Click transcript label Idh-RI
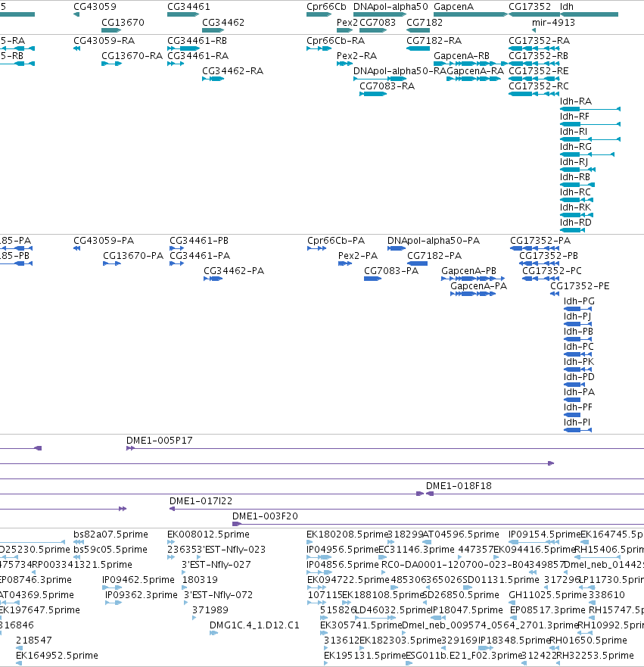The width and height of the screenshot is (644, 667). (574, 132)
